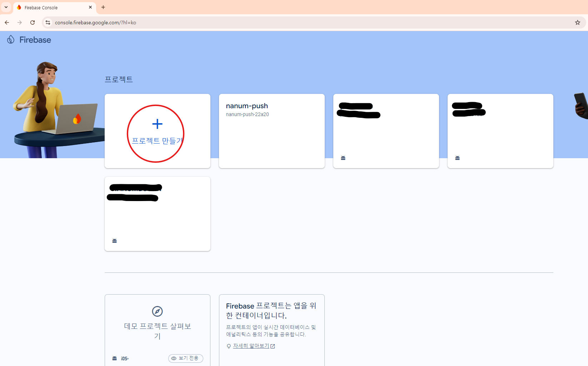The image size is (588, 366).
Task: Select the Firebase Console tab
Action: [x=54, y=7]
